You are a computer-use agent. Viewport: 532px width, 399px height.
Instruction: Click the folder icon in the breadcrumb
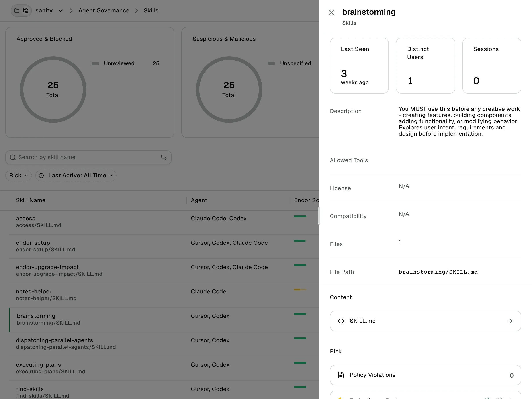17,11
